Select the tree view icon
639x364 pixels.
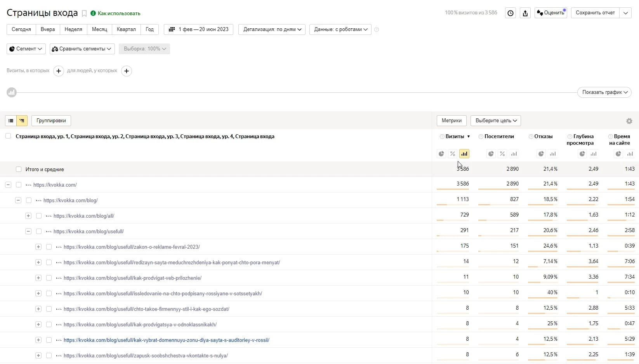coord(22,121)
